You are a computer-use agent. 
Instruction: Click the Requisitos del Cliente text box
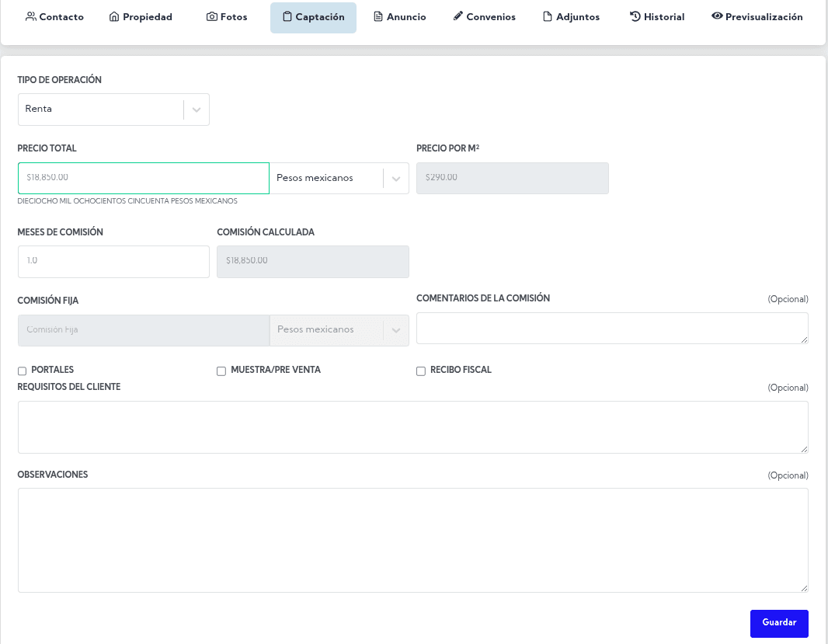[412, 426]
